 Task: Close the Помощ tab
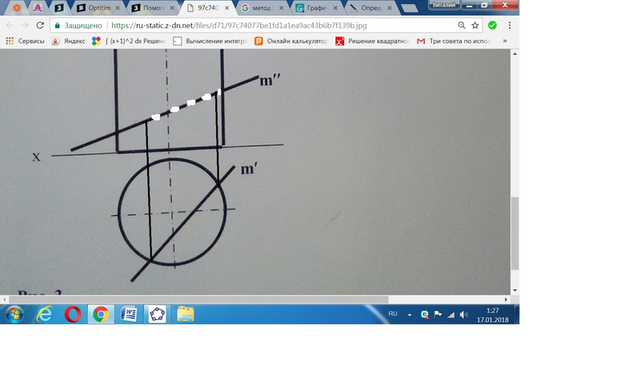pyautogui.click(x=172, y=8)
